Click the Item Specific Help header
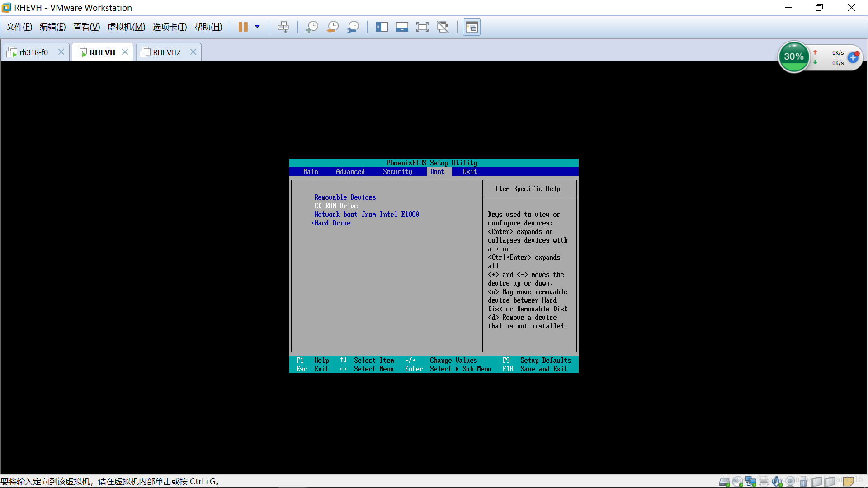Screen dimensions: 868x488 [528, 189]
